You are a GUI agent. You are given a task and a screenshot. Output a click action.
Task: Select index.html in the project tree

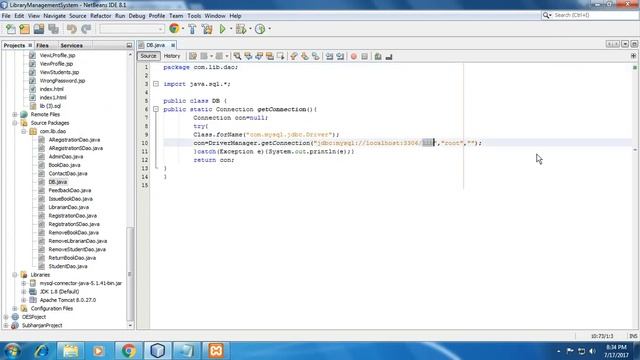pyautogui.click(x=51, y=89)
